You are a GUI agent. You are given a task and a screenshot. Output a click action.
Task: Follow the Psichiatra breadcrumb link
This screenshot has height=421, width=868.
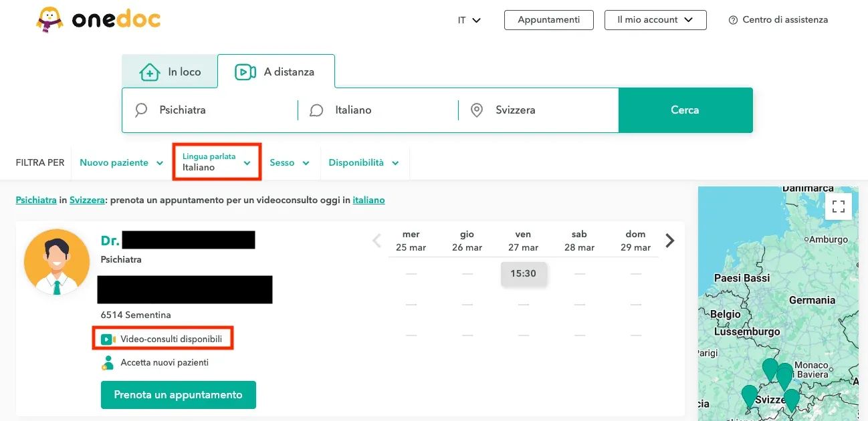coord(36,200)
